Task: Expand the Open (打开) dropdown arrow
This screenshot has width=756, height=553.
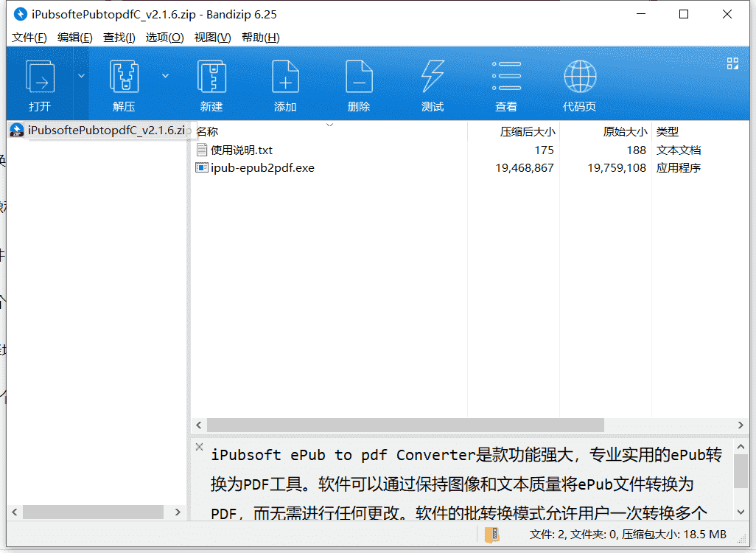Action: [82, 76]
